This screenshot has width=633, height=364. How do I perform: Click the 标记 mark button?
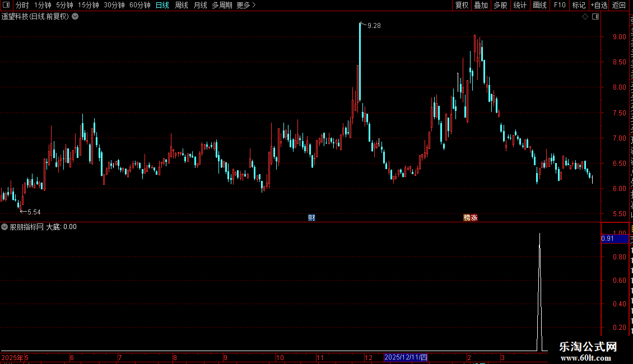coord(579,5)
